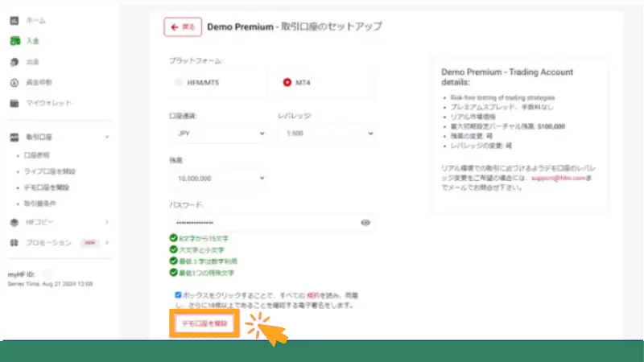This screenshot has height=362, width=644.
Task: Open the 10,000,000 balance dropdown
Action: click(x=217, y=178)
